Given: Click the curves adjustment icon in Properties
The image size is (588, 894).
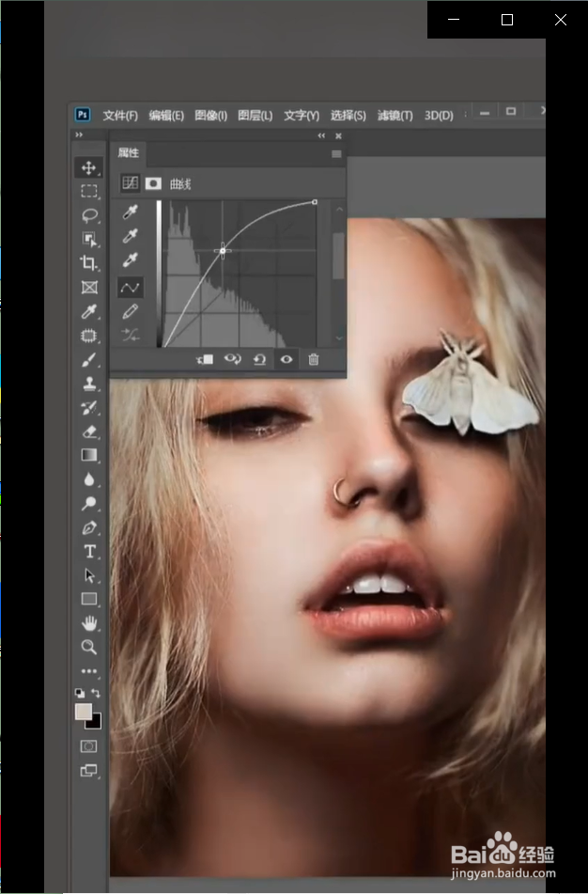Looking at the screenshot, I should click(130, 183).
